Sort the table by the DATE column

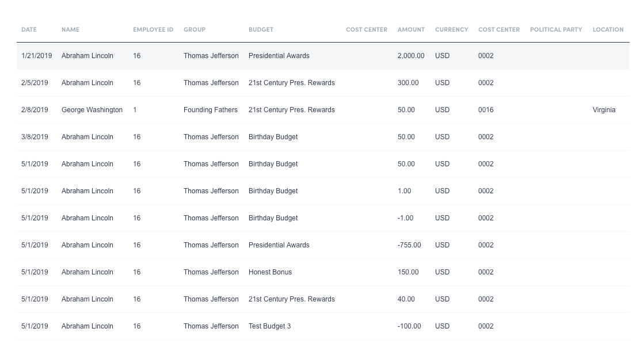pos(29,29)
